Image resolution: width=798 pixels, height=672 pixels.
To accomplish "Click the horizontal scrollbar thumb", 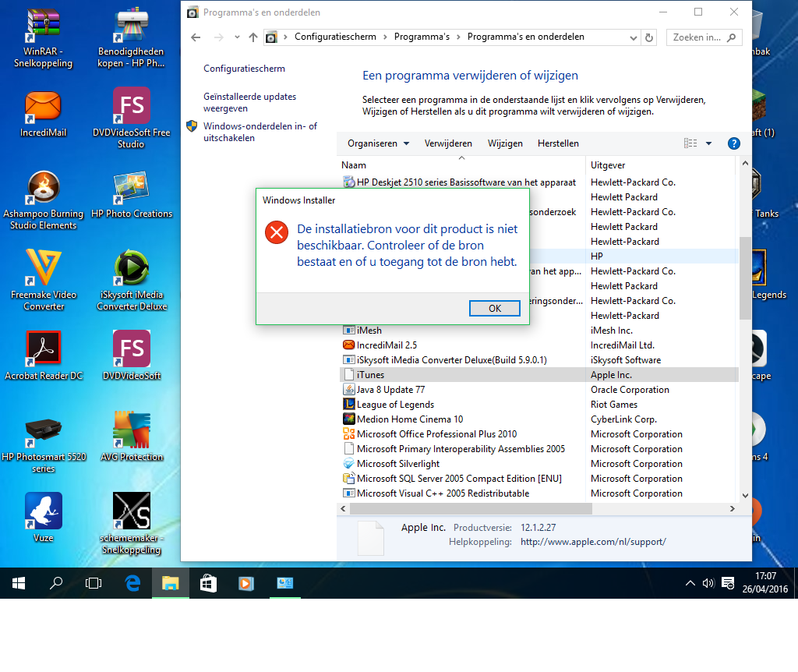I will [471, 508].
